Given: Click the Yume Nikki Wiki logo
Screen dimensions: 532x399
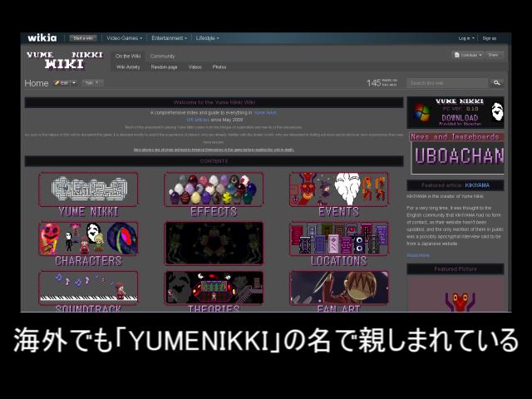Looking at the screenshot, I should point(65,60).
